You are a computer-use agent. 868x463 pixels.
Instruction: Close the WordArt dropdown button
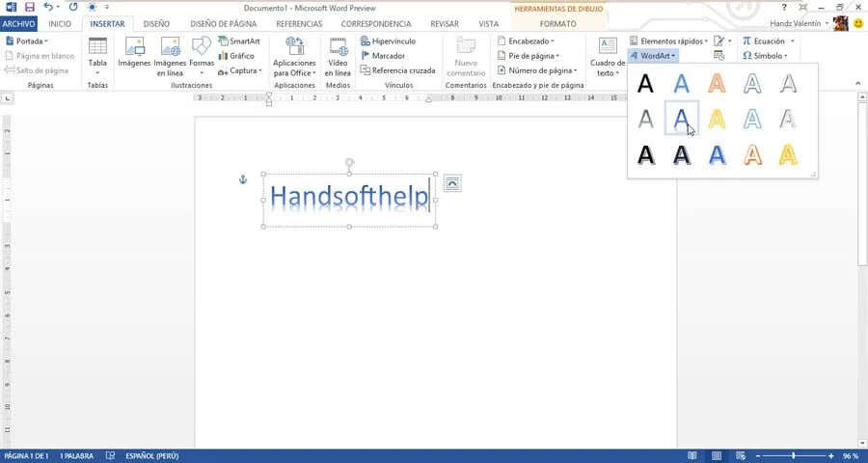tap(652, 56)
